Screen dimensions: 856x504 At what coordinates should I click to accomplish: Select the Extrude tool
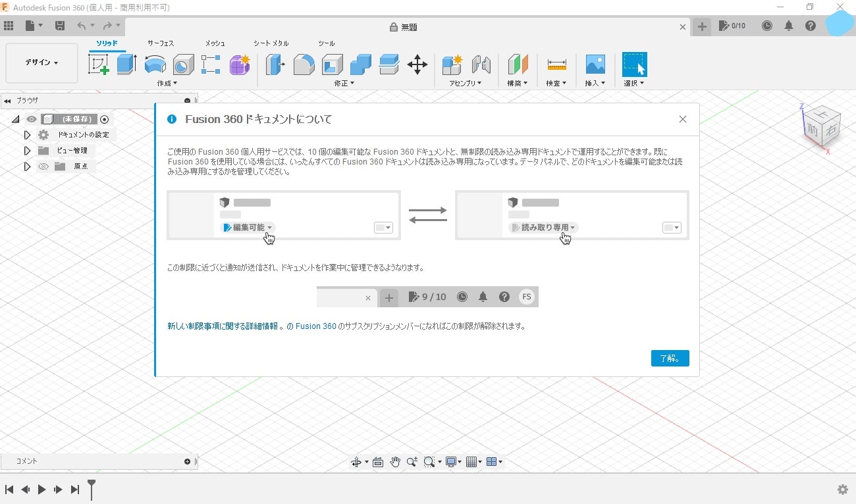pyautogui.click(x=126, y=64)
